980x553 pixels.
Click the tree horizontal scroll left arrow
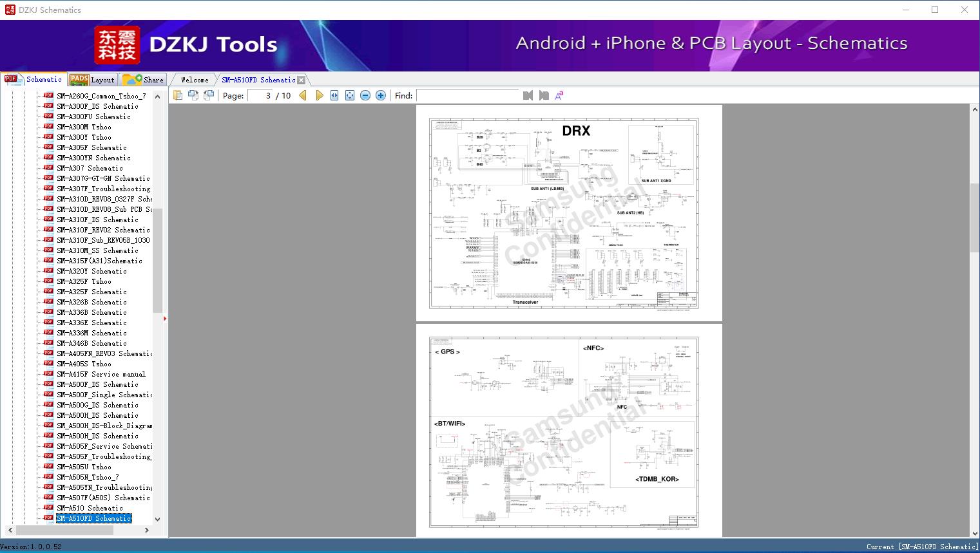10,530
